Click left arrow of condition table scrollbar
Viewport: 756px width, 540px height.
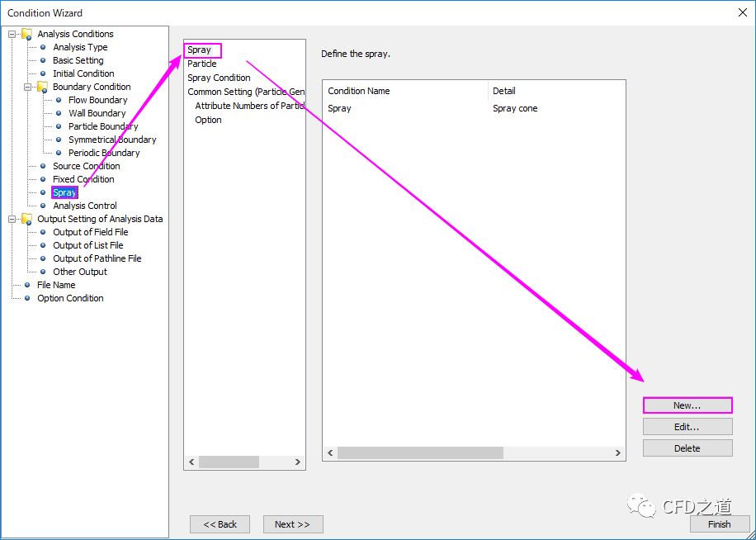pyautogui.click(x=330, y=452)
